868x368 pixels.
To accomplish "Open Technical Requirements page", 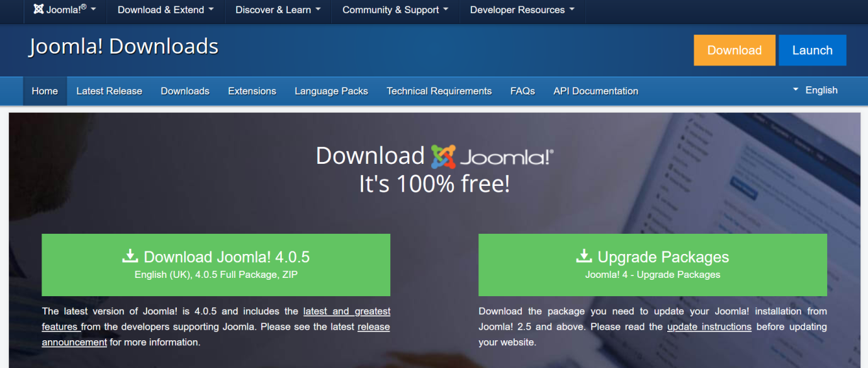I will point(439,91).
